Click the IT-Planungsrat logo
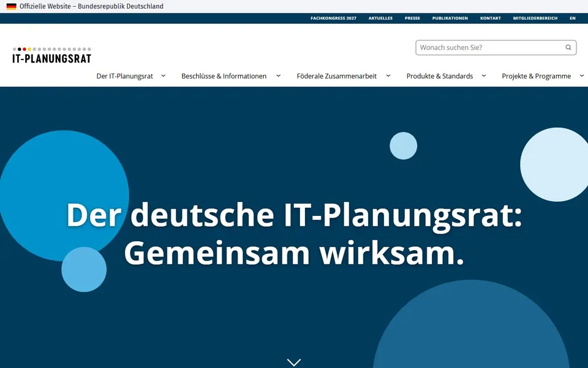588x368 pixels. coord(51,55)
